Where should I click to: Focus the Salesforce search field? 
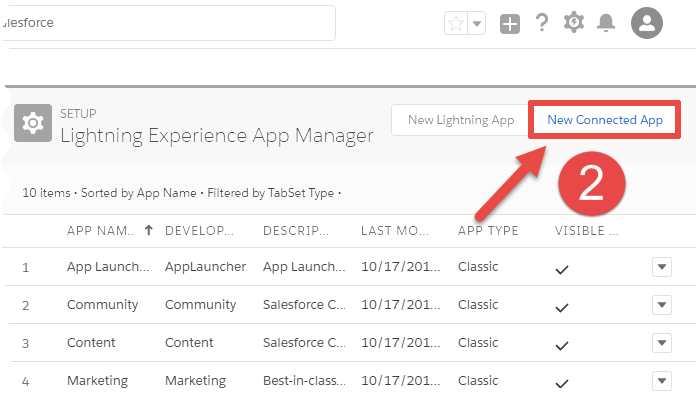pos(169,23)
